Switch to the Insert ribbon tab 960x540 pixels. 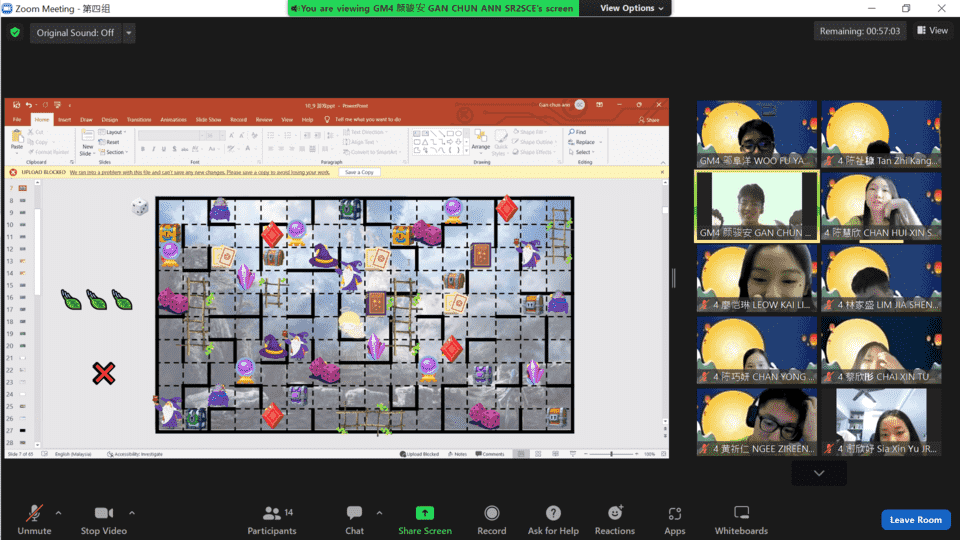pos(64,119)
